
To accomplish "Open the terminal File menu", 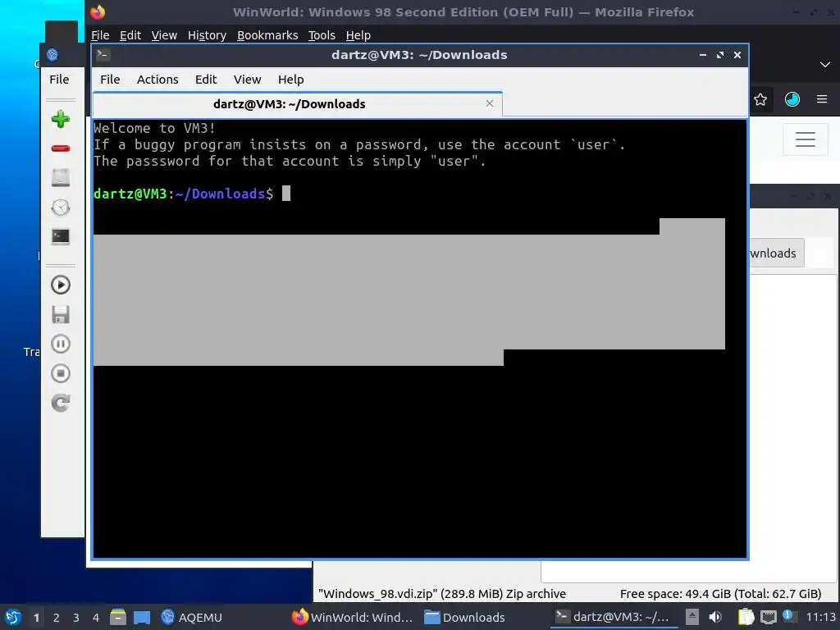I will click(x=110, y=80).
